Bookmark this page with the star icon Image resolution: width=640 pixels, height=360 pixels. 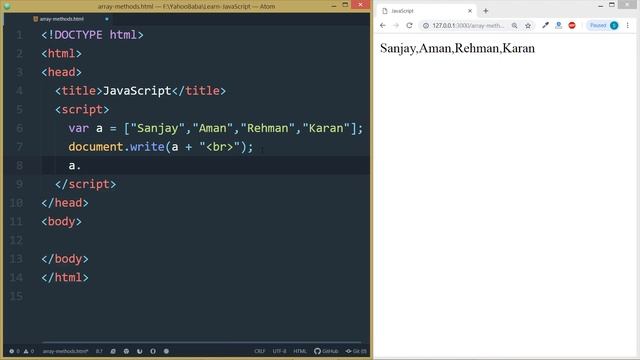(x=528, y=25)
